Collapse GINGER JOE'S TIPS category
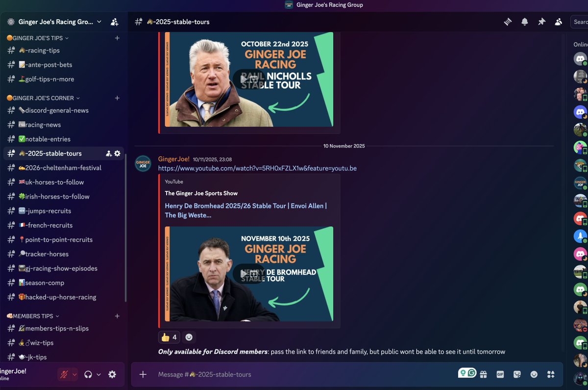This screenshot has width=588, height=390. coord(37,38)
